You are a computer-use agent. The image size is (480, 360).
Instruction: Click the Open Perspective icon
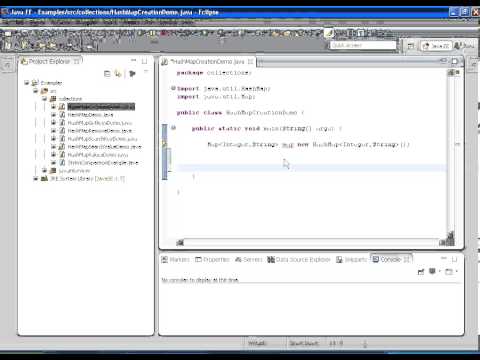coord(410,46)
